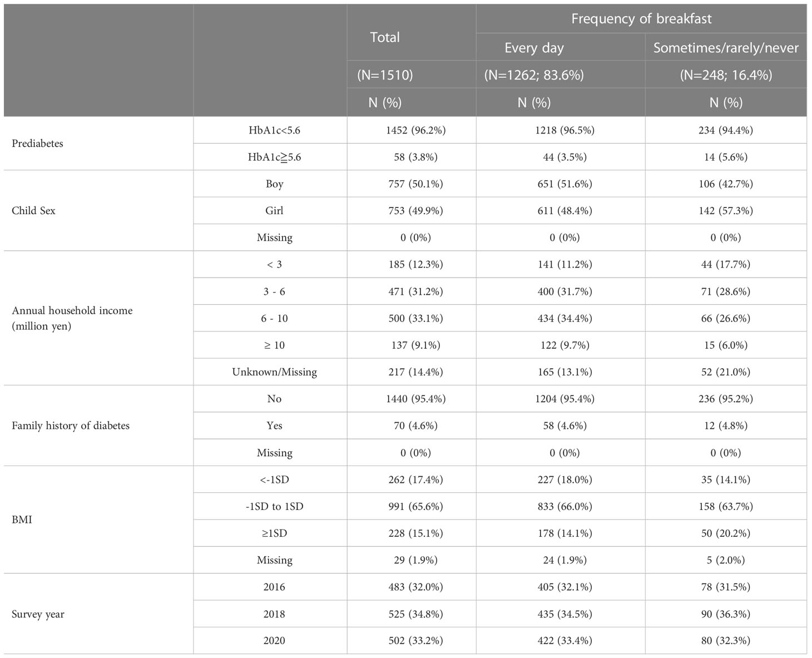This screenshot has height=658, width=812.
Task: Select the Prediabetes row label
Action: (37, 144)
